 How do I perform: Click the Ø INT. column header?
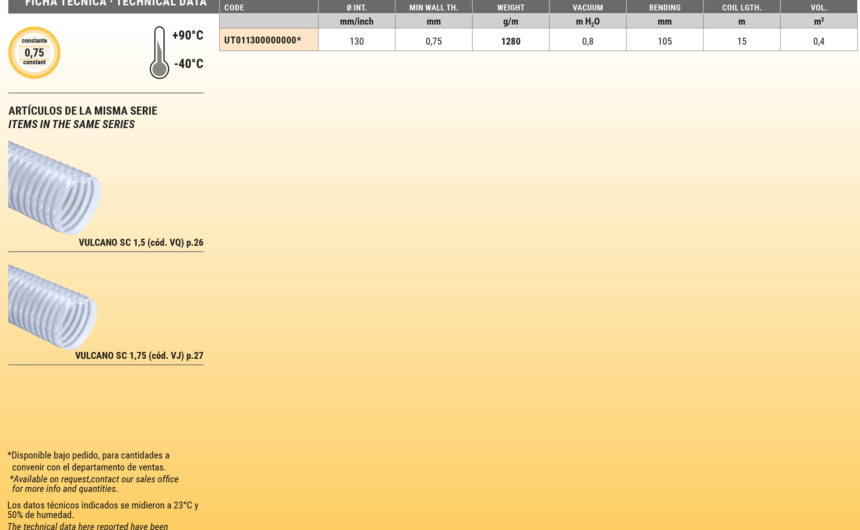point(356,7)
